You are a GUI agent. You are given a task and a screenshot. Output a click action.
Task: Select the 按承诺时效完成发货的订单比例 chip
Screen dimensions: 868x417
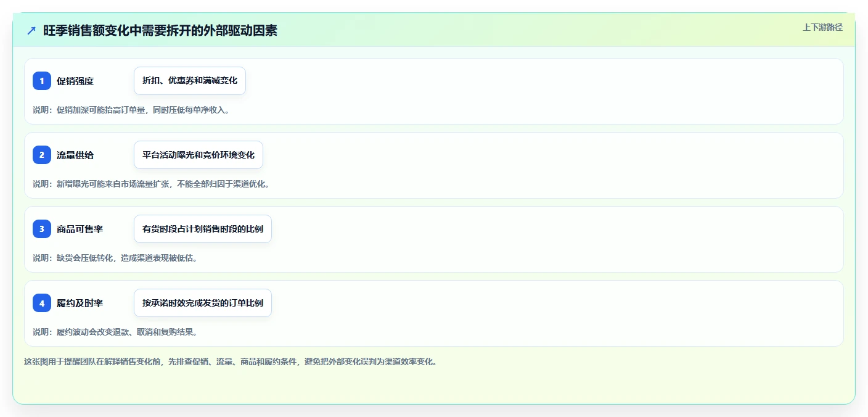click(x=203, y=303)
